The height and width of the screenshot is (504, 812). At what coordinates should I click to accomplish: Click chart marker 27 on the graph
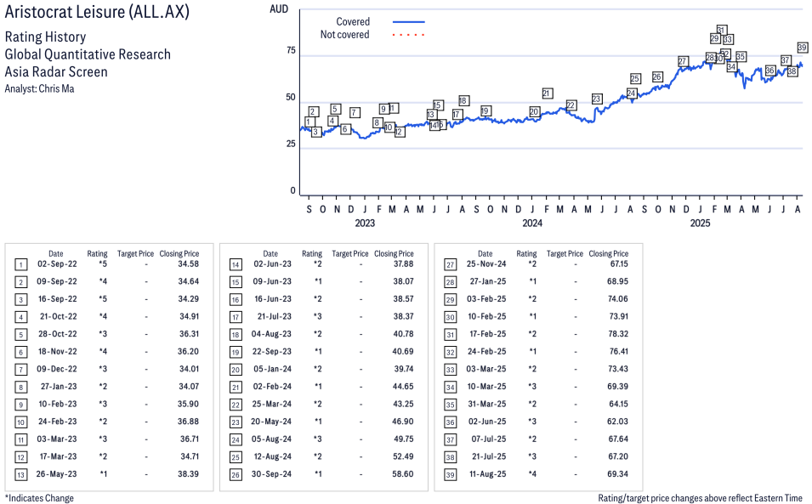[683, 61]
